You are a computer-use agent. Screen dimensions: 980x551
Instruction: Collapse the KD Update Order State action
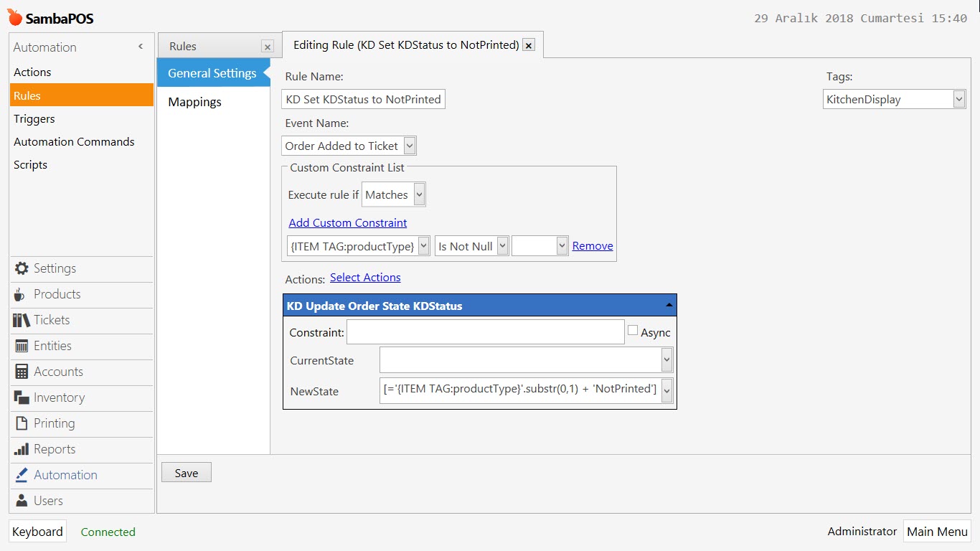point(669,306)
